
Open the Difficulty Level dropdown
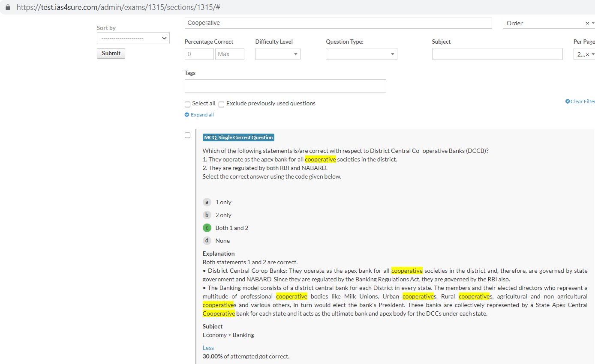pyautogui.click(x=277, y=54)
